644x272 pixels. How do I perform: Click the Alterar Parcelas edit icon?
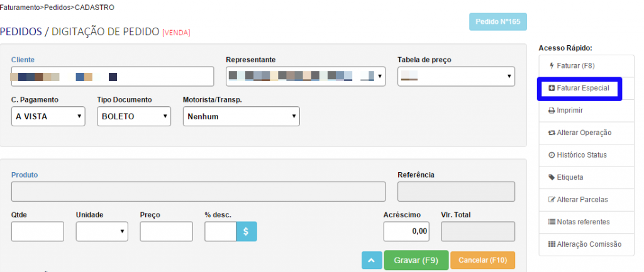pos(552,200)
